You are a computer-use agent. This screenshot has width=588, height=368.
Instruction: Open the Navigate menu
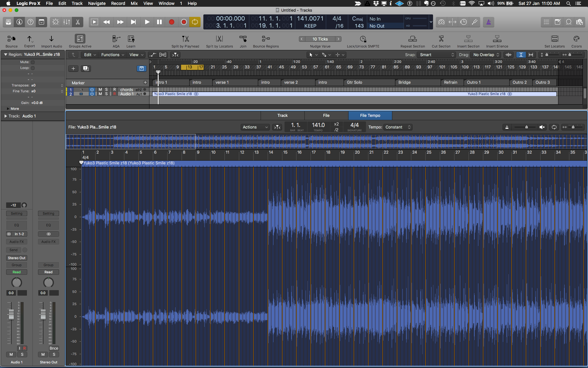97,3
